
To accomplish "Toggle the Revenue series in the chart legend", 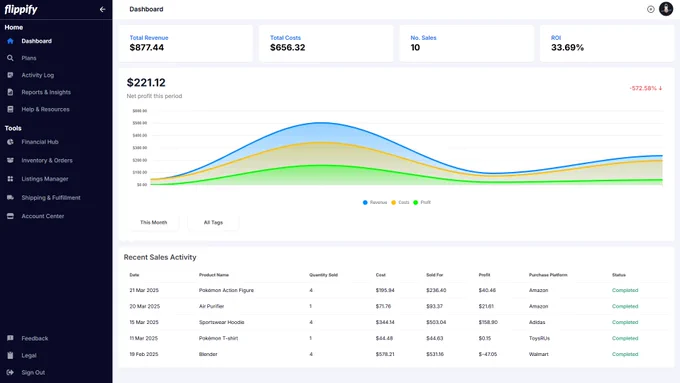I will (375, 202).
